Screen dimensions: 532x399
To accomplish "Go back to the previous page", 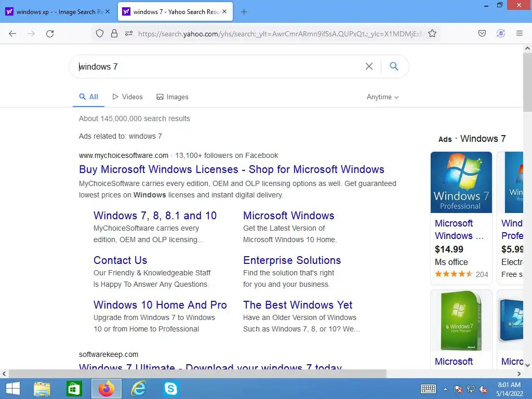I will [12, 34].
